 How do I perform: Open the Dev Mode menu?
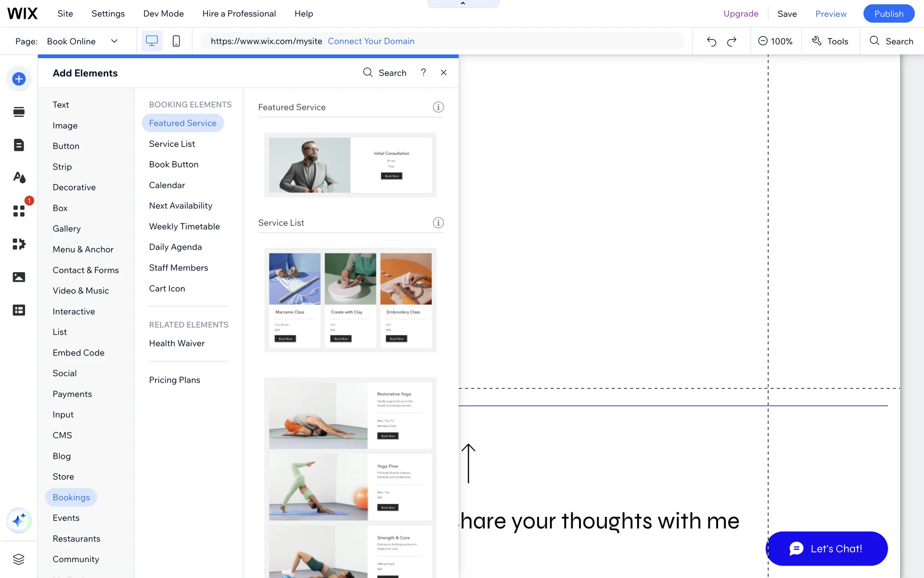point(164,13)
